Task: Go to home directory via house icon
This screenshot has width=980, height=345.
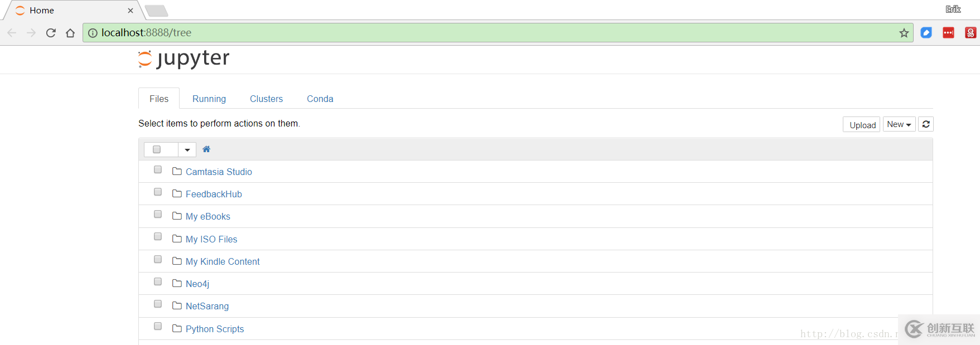Action: click(x=206, y=149)
